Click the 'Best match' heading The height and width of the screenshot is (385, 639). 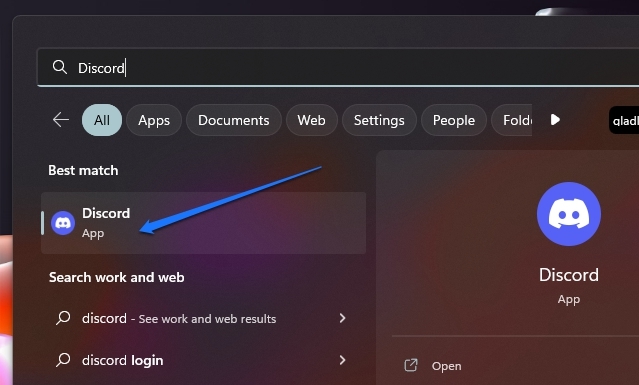tap(83, 170)
